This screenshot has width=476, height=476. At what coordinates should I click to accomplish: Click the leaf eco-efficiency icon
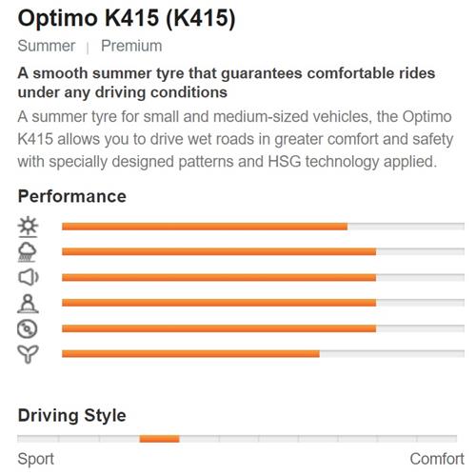(x=28, y=354)
